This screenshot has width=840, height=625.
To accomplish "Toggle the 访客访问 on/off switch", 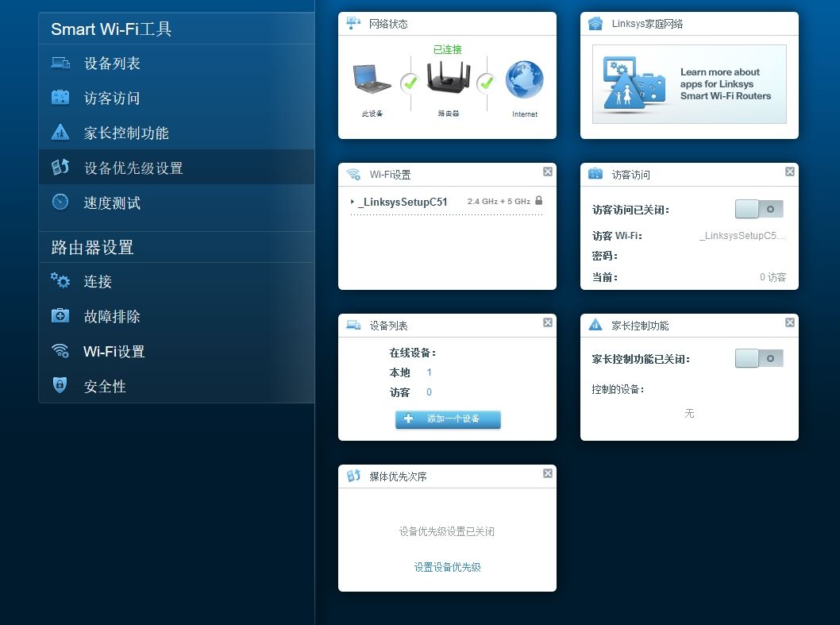I will [759, 209].
